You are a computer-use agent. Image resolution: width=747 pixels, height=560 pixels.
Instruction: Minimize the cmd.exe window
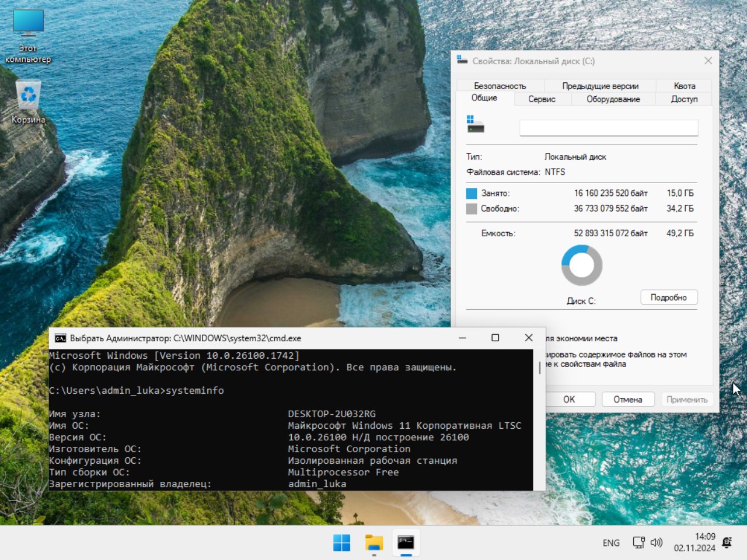coord(462,338)
